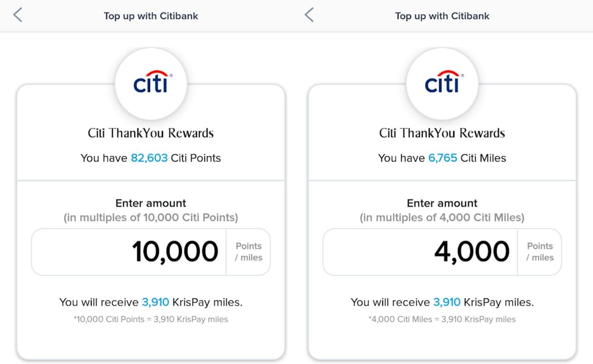This screenshot has height=364, width=593.
Task: Click Citi ThankYou Rewards title on left card
Action: 151,133
